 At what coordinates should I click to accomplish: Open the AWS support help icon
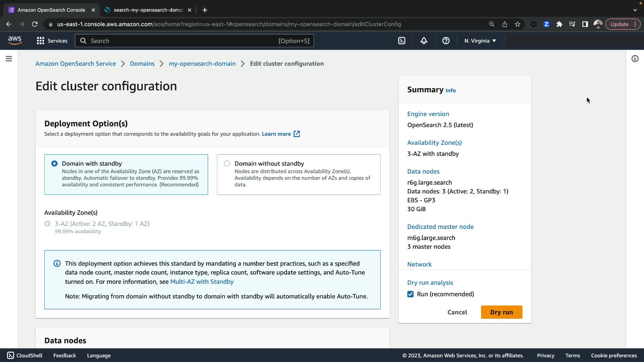(x=446, y=41)
